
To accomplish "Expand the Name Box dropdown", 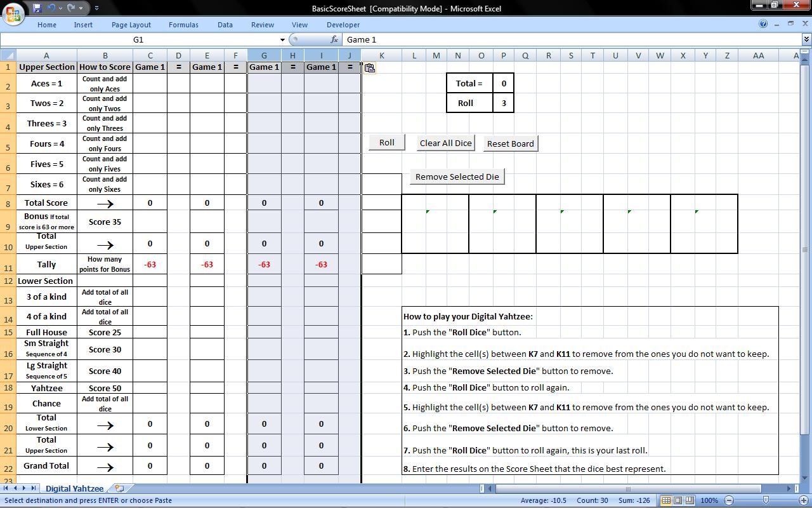I will pos(282,39).
